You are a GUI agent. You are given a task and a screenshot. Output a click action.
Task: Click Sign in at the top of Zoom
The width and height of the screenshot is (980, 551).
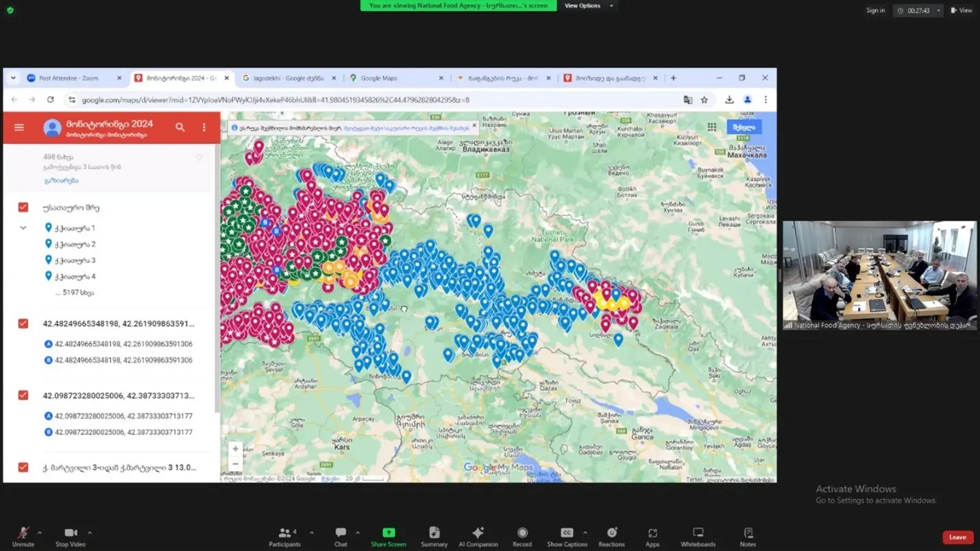click(875, 10)
